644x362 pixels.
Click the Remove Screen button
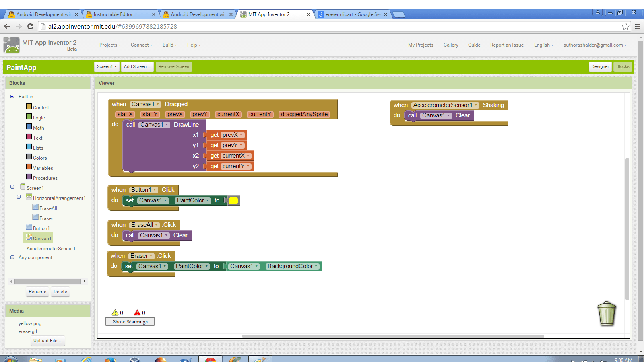click(173, 67)
